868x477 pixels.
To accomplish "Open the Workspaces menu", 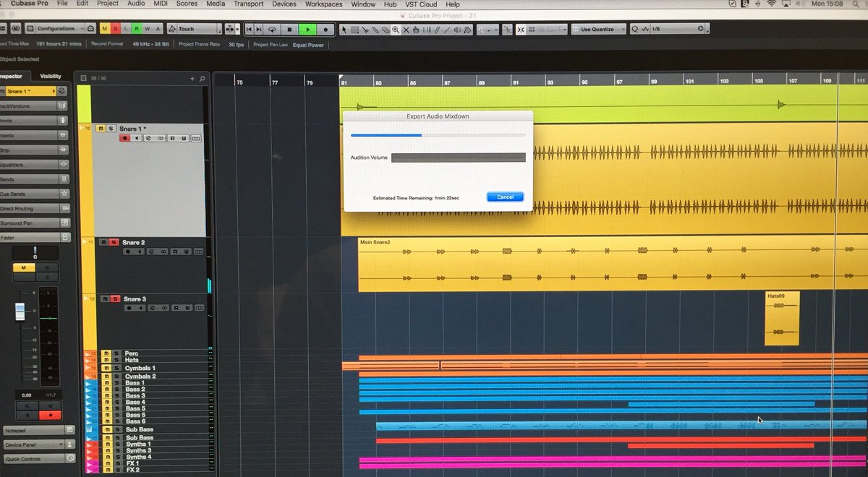I will click(323, 4).
